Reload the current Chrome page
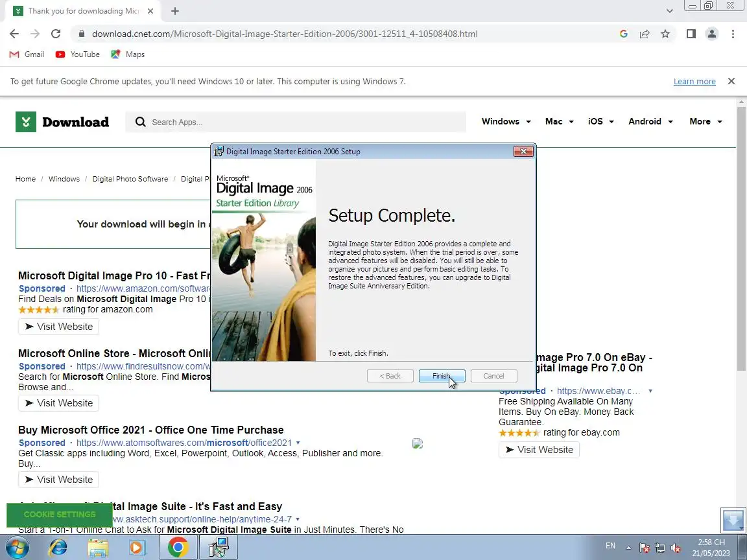This screenshot has width=747, height=560. click(56, 34)
